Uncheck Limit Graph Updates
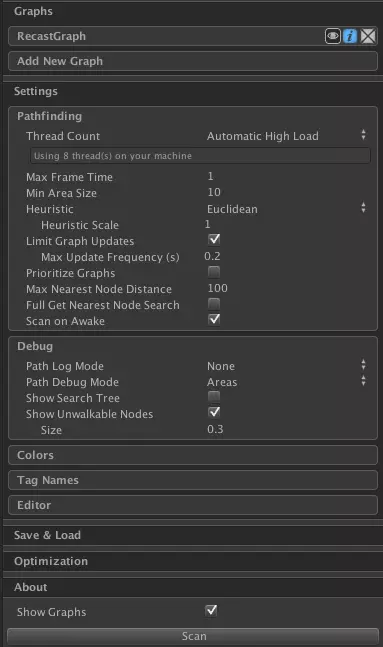The height and width of the screenshot is (647, 383). (x=214, y=240)
